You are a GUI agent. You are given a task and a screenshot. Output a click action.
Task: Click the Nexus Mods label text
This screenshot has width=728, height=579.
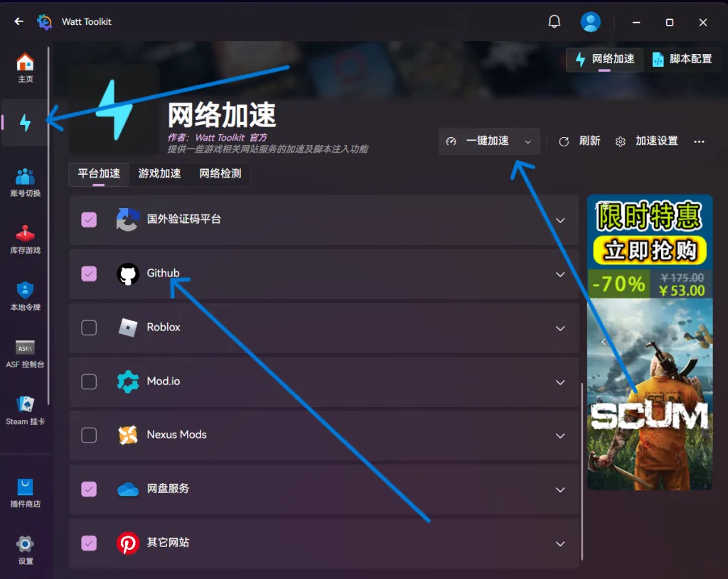click(176, 435)
